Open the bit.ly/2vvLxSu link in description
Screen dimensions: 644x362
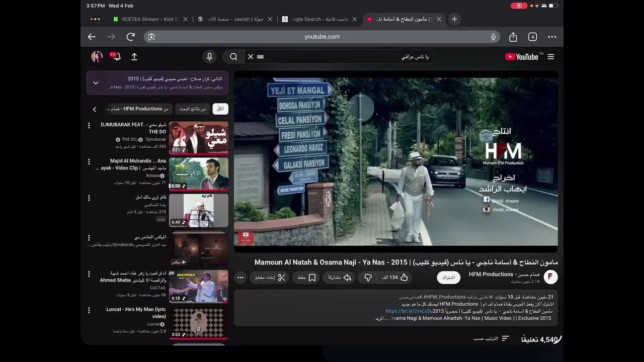[409, 311]
